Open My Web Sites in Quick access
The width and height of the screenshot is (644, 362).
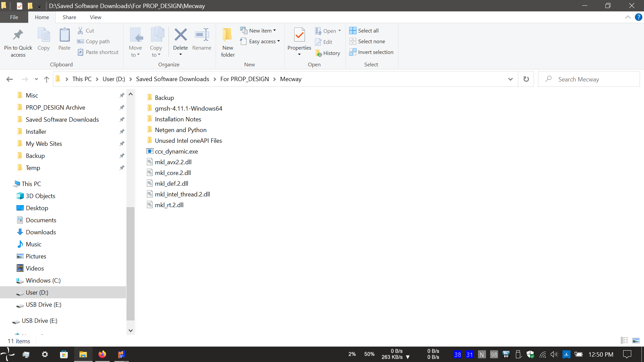(44, 143)
